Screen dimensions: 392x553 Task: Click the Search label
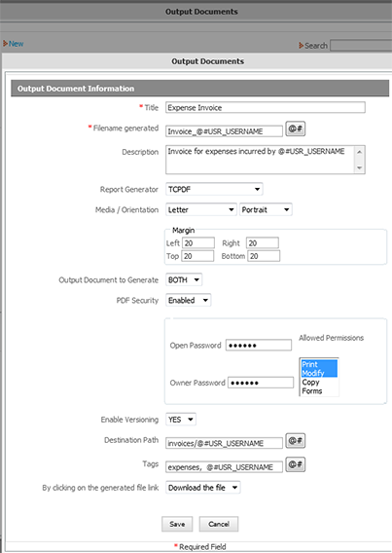pos(316,46)
